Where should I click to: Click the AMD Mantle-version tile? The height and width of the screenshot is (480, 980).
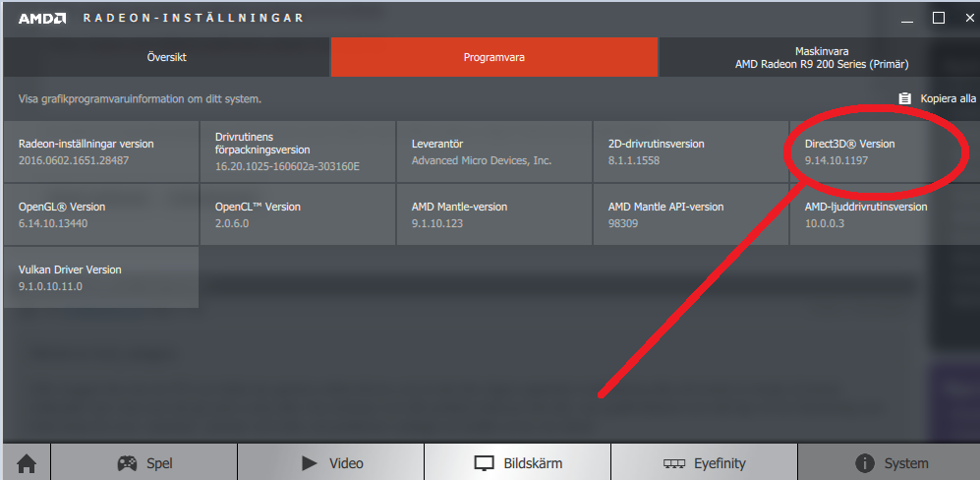(x=493, y=214)
